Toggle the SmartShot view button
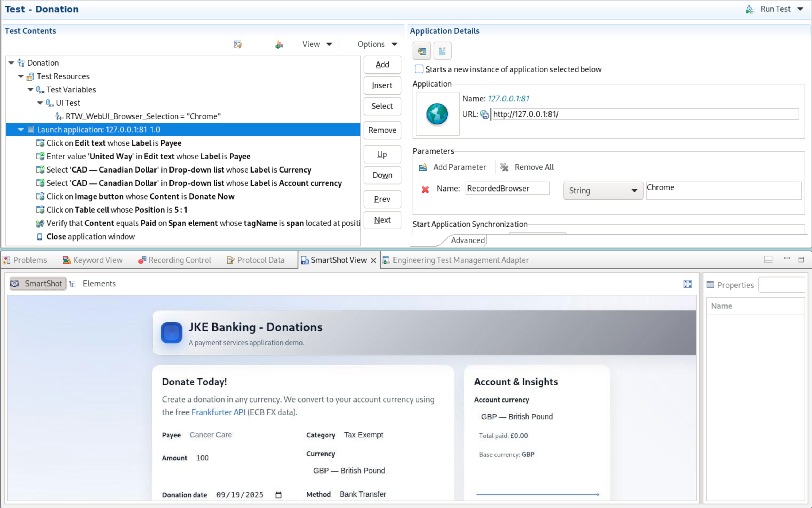 [x=38, y=284]
